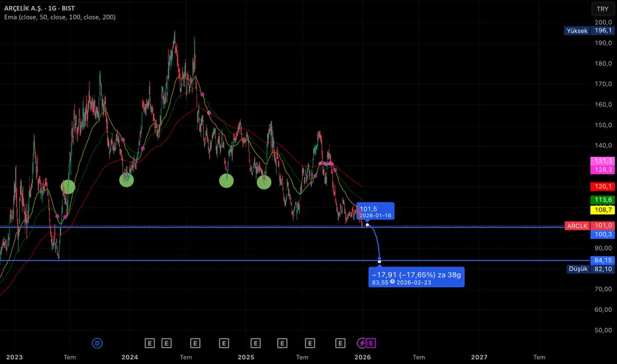Select the −17,91 (−17,65%) za 38g forecast label

tap(416, 277)
